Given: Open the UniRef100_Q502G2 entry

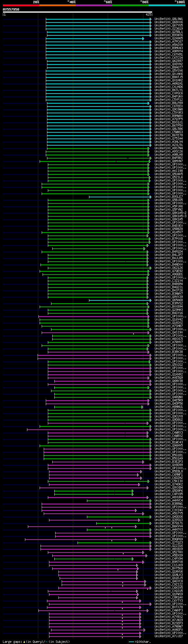Looking at the screenshot, I should point(169,365).
